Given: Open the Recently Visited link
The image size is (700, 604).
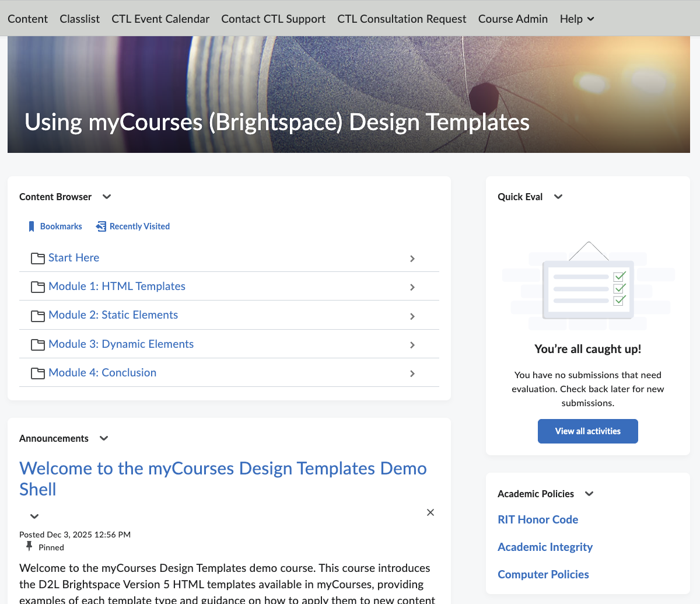Looking at the screenshot, I should 139,226.
